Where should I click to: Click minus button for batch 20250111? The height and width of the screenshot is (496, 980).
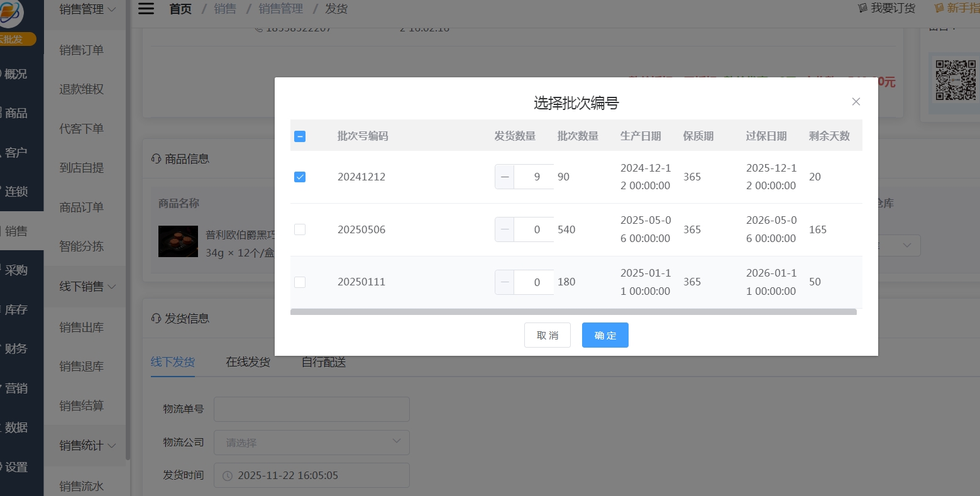[x=505, y=282]
